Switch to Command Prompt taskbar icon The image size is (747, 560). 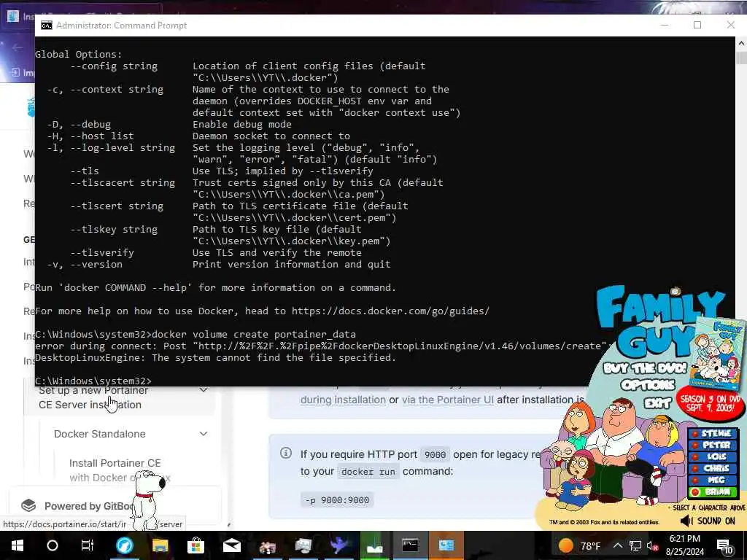click(x=410, y=545)
